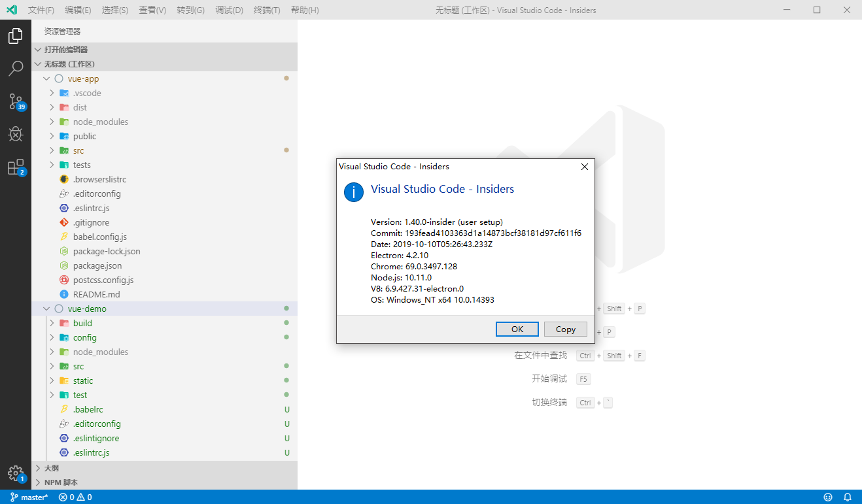Open the Search view
Viewport: 862px width, 504px height.
click(x=15, y=69)
